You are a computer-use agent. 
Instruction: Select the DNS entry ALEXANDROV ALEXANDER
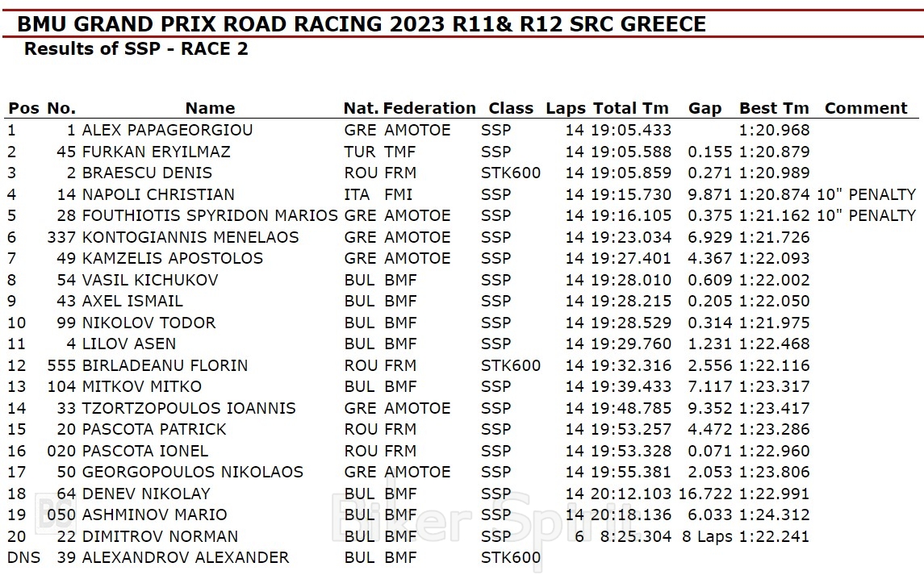pos(185,557)
